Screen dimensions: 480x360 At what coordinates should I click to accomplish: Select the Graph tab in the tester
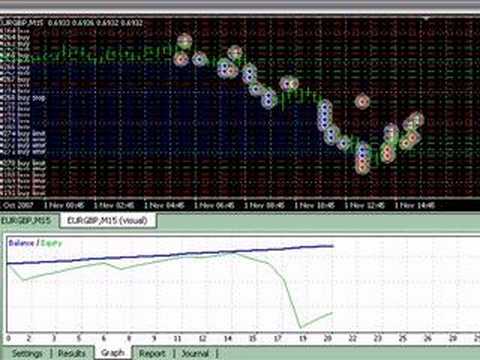coord(113,353)
